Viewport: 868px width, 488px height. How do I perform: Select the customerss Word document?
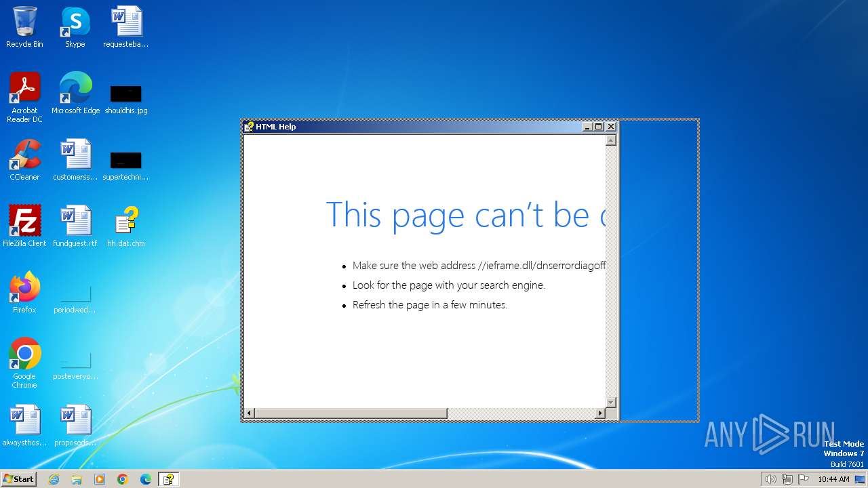[75, 160]
